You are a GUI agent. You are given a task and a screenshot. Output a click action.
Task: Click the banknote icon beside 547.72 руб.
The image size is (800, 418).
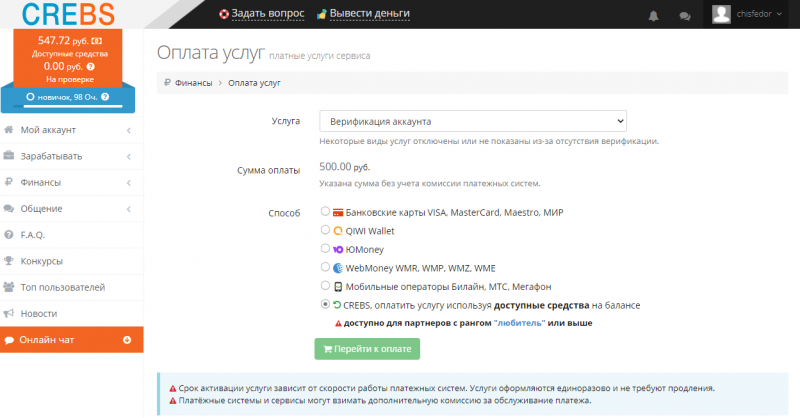pos(96,41)
